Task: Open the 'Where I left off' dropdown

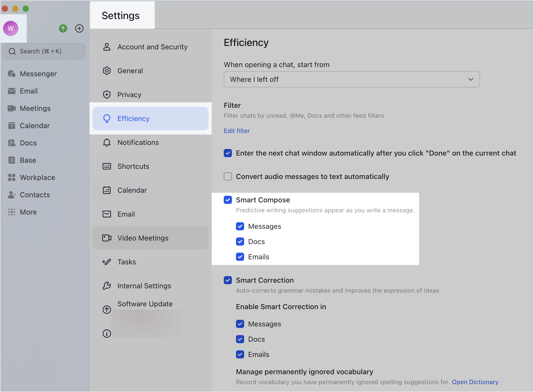Action: tap(351, 79)
